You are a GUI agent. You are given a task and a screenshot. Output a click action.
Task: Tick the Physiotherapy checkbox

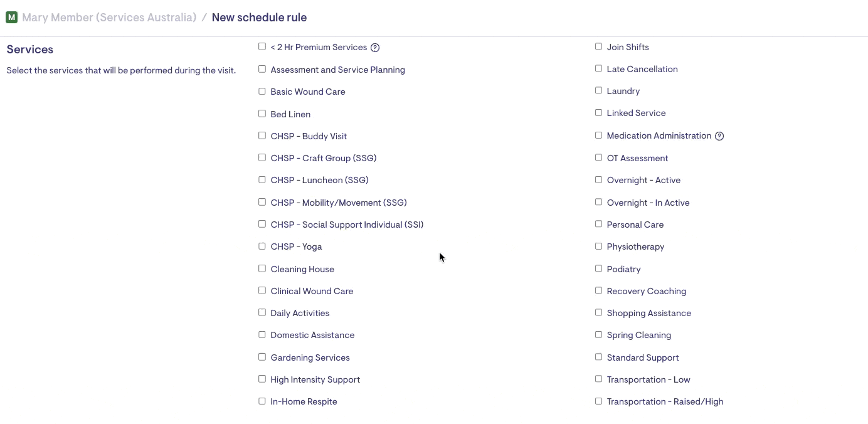click(x=598, y=246)
